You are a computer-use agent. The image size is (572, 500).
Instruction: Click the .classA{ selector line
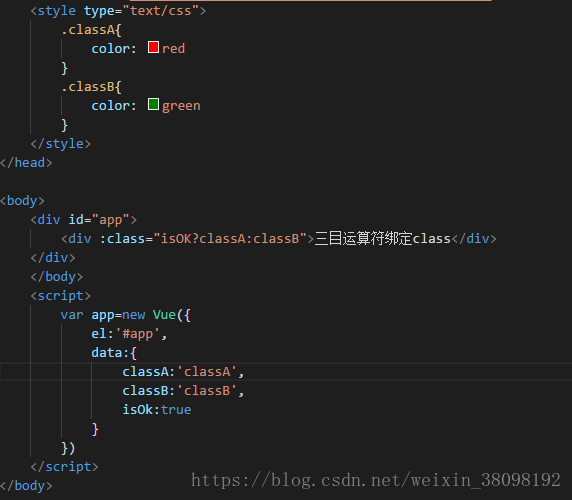tap(91, 30)
